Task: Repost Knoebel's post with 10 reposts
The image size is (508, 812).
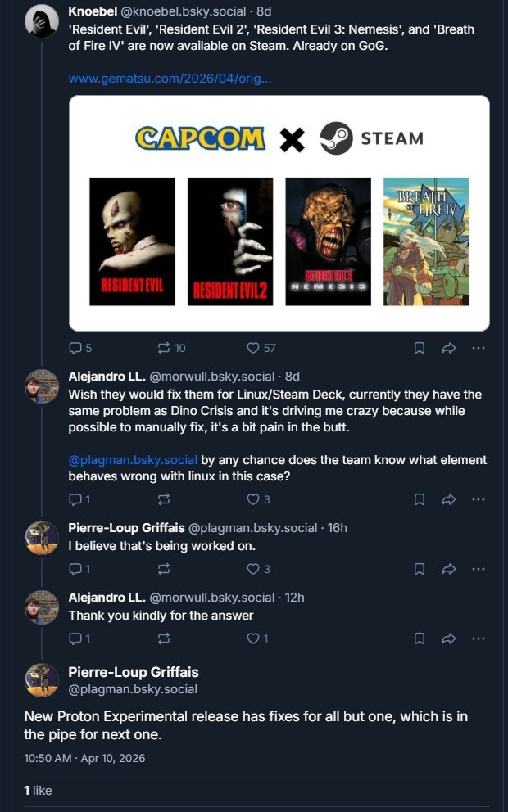Action: click(164, 348)
